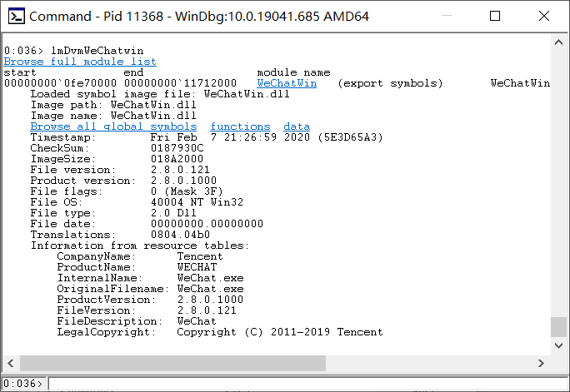Click the FileDescription value 'WeChat'
The image size is (570, 392).
click(x=197, y=321)
